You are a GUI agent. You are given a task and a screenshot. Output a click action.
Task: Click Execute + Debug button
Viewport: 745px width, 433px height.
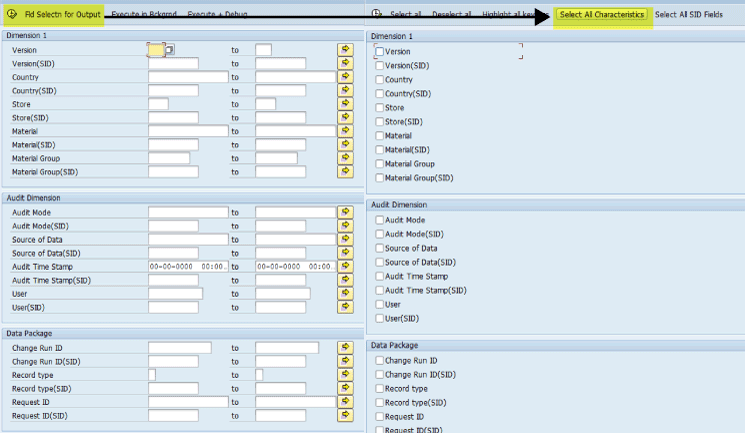218,14
